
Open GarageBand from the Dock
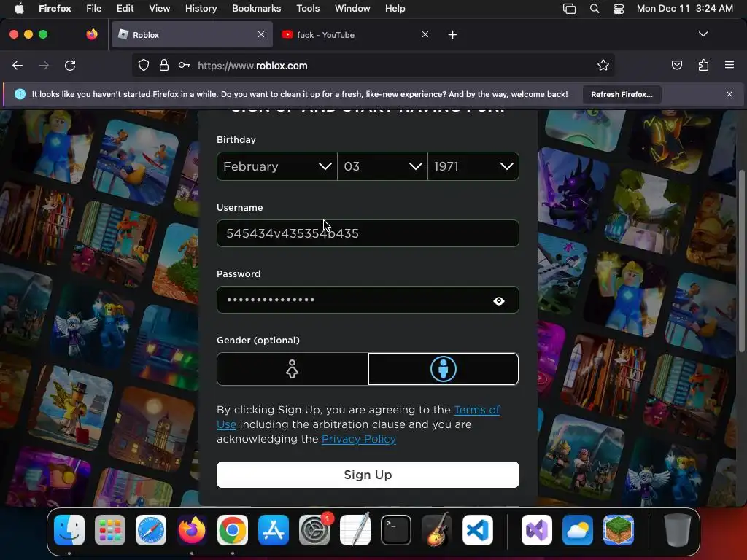[437, 530]
